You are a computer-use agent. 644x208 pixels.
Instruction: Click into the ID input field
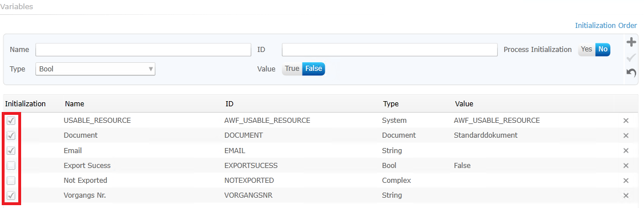point(390,50)
